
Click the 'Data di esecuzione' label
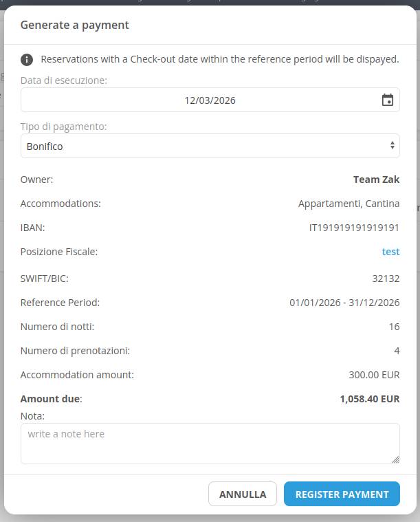coord(64,80)
